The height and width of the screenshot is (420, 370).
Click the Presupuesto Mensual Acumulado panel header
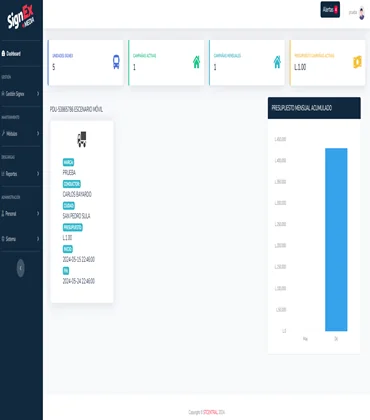tap(314, 108)
